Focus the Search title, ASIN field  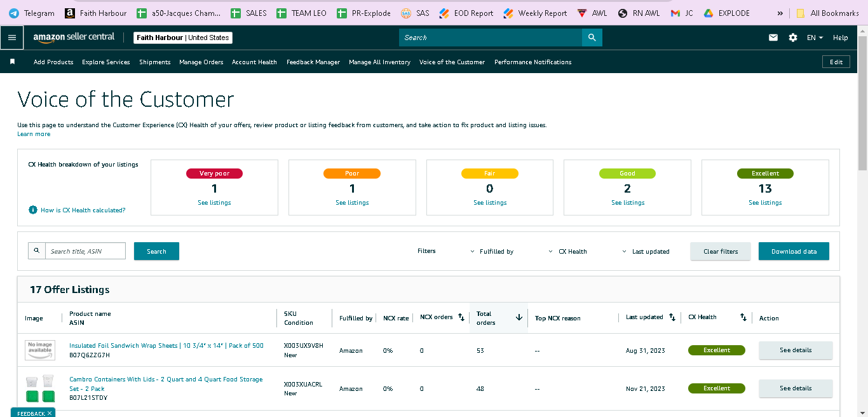(85, 251)
